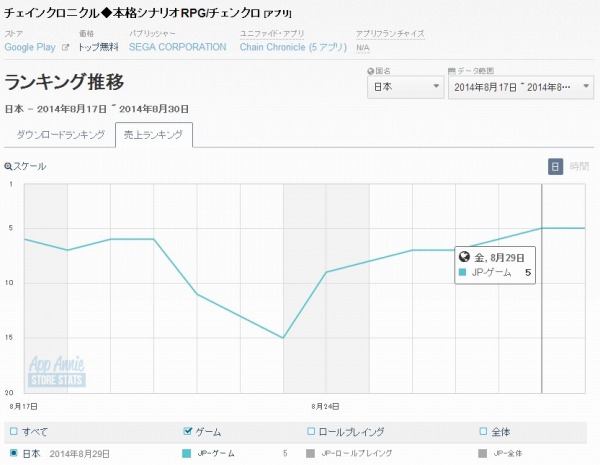Open the 日本 country dropdown
This screenshot has width=600, height=465.
[x=405, y=87]
